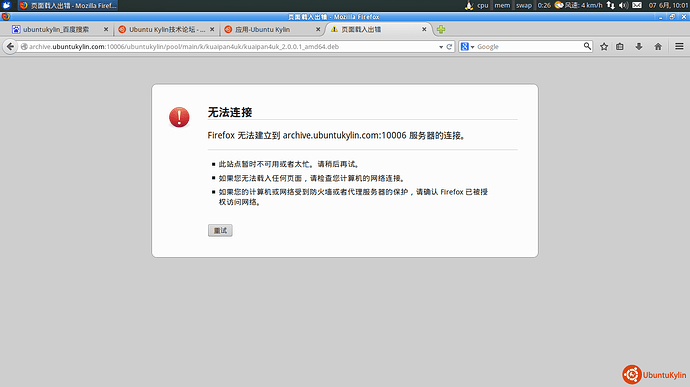Close the ubuntukylin_百度搜索 tab
This screenshot has width=690, height=387.
pyautogui.click(x=106, y=29)
